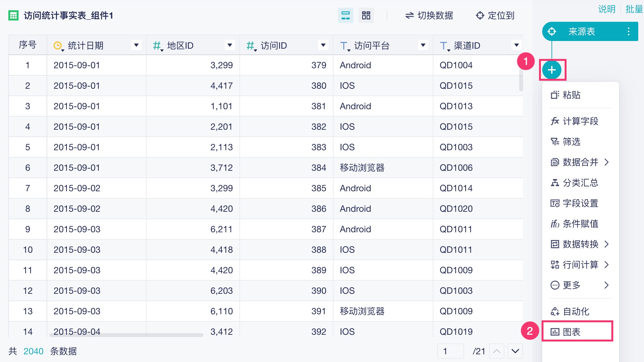Screen dimensions: 644x362
Task: Click the 来源表 three-dot menu icon
Action: (628, 31)
